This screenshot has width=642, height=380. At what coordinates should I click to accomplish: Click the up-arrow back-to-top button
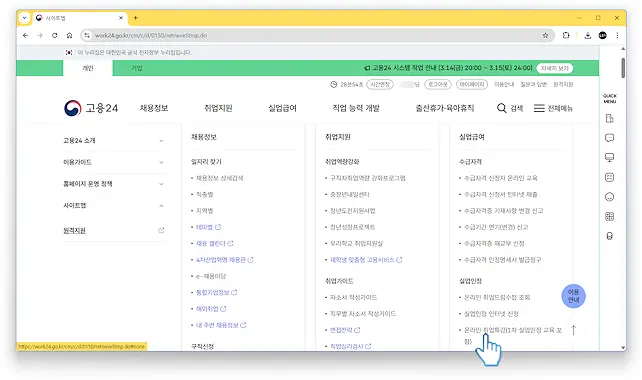point(573,330)
